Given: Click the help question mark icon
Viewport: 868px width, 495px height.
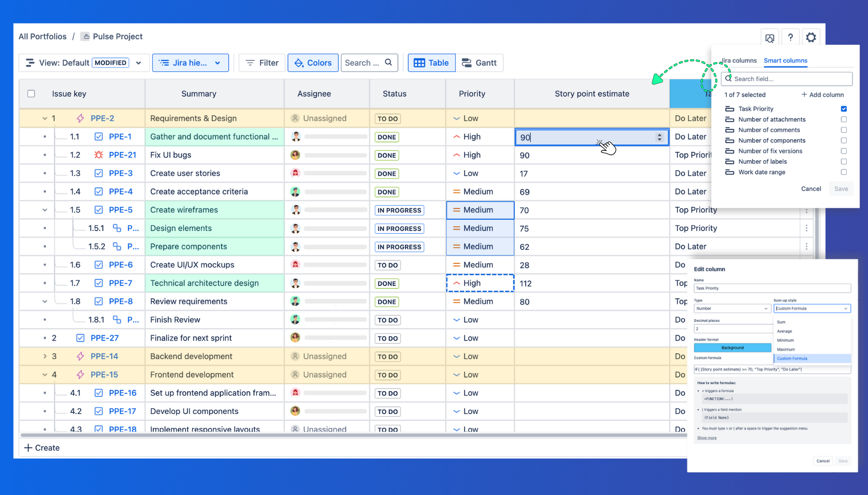Looking at the screenshot, I should click(x=790, y=37).
